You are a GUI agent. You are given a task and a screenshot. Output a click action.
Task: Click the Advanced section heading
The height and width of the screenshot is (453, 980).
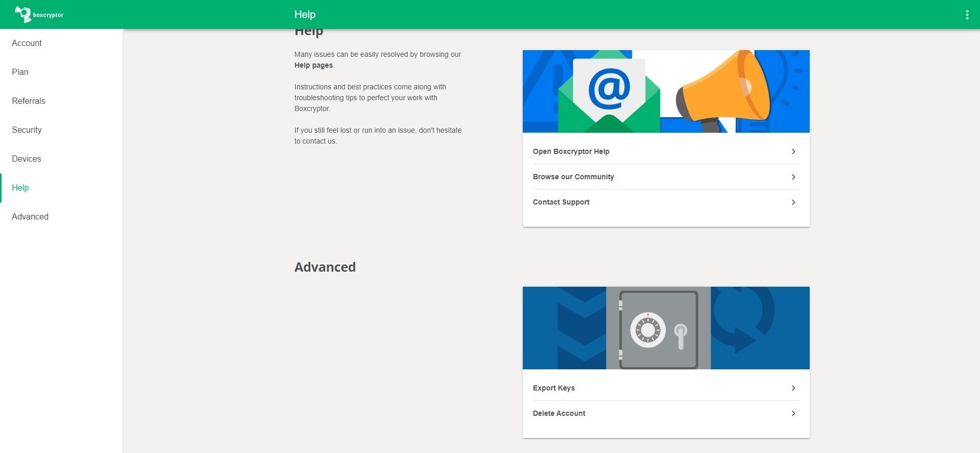pos(325,267)
